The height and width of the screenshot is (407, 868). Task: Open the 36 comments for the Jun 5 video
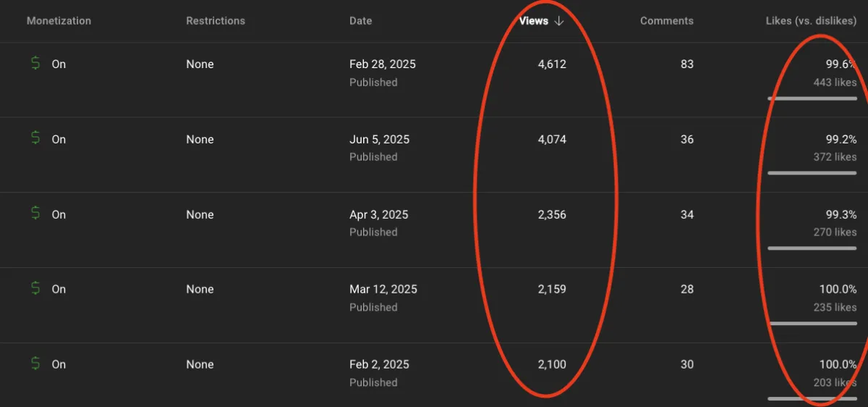click(686, 139)
